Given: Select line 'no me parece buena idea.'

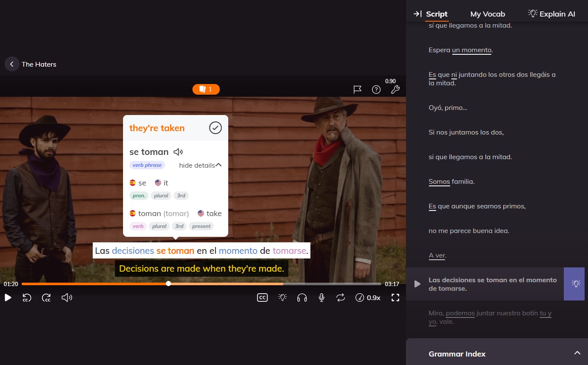Looking at the screenshot, I should point(469,231).
